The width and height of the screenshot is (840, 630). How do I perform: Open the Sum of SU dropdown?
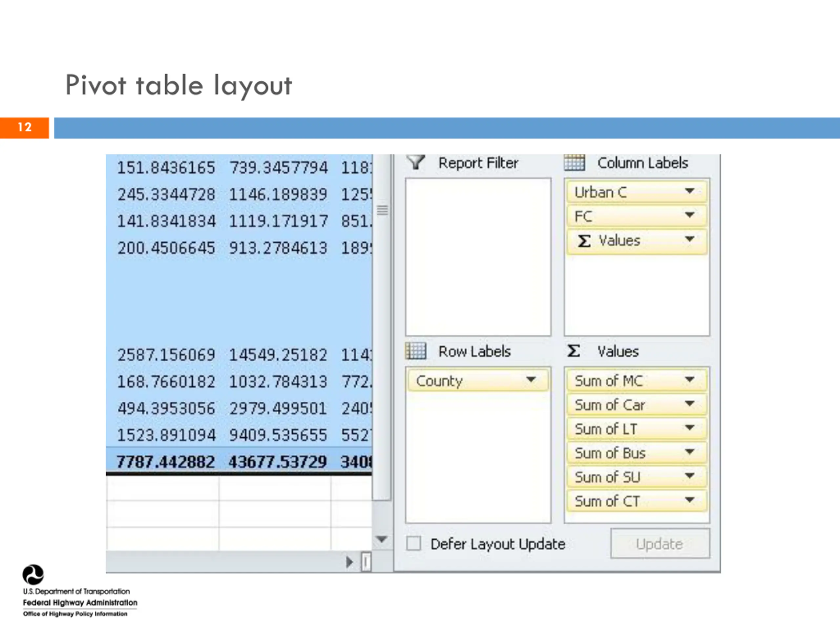pos(690,476)
